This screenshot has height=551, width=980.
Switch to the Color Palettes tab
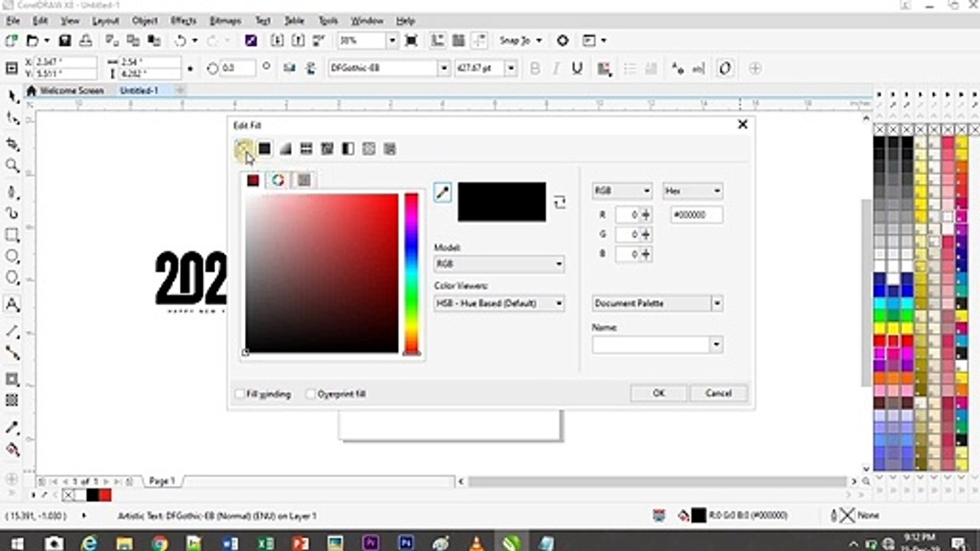(x=304, y=180)
